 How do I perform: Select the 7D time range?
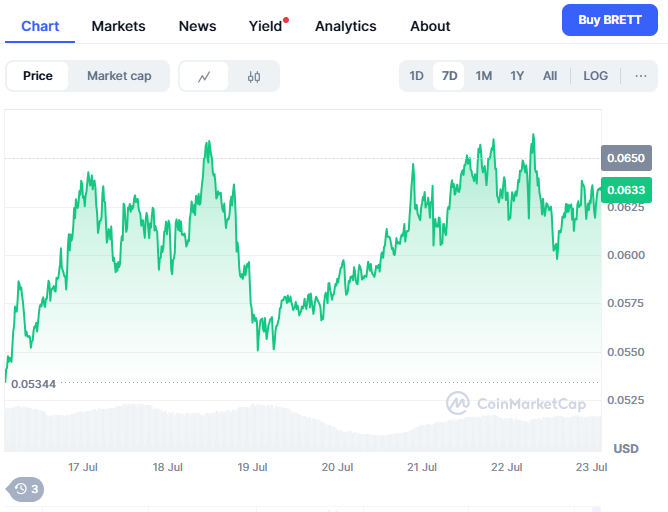tap(449, 75)
